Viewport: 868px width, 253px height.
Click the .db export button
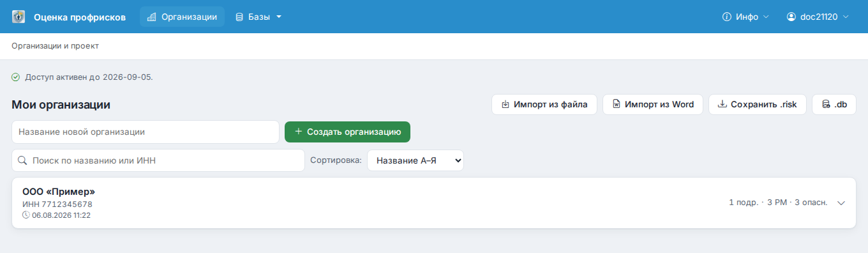tap(834, 105)
